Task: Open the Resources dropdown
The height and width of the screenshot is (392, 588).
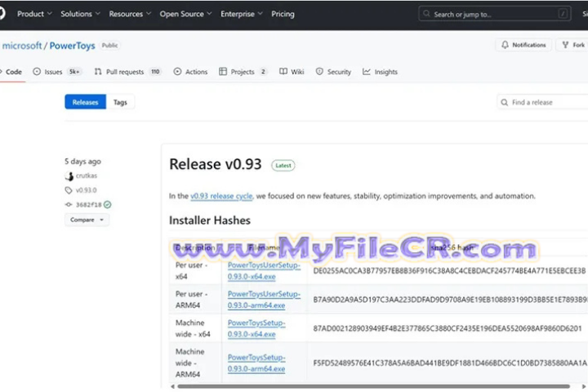Action: (130, 14)
